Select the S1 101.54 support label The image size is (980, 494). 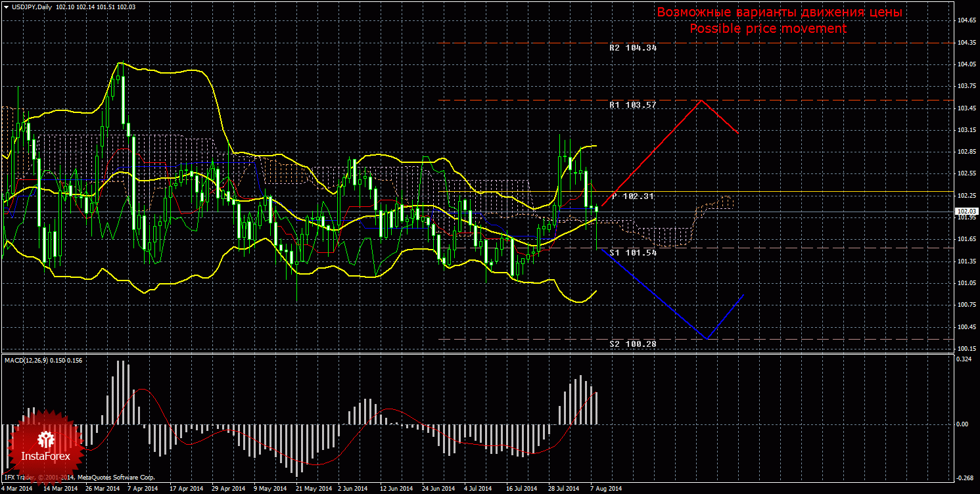click(x=633, y=252)
